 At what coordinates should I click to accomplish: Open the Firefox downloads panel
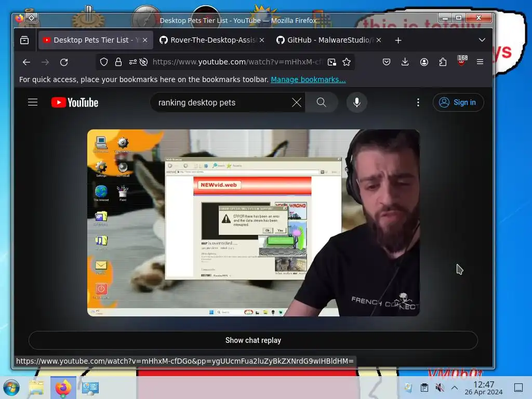(x=405, y=62)
